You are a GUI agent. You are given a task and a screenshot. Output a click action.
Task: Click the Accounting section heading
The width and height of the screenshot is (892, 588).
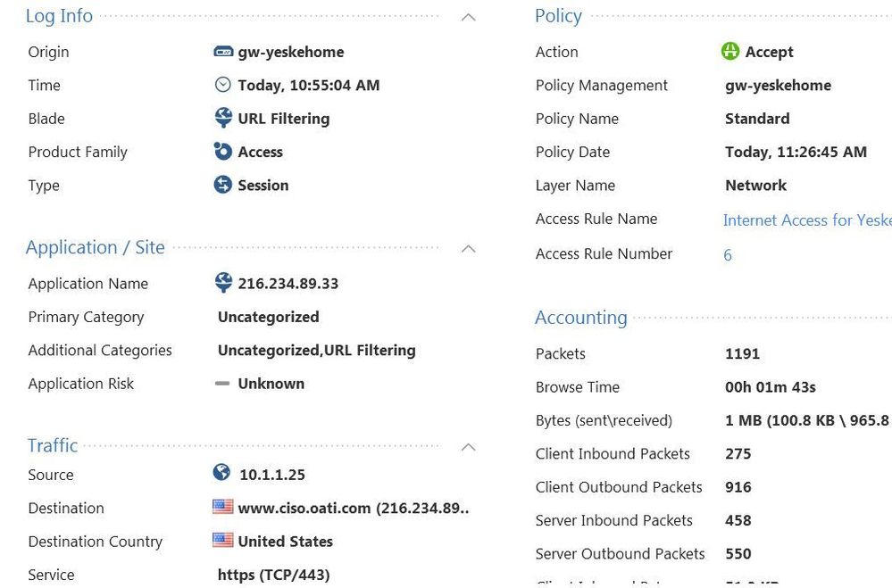coord(580,318)
